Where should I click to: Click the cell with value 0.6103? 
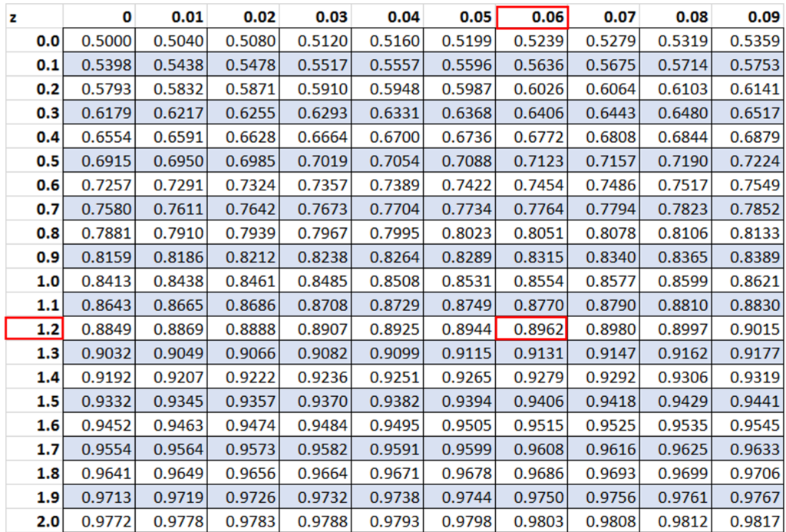tap(676, 89)
